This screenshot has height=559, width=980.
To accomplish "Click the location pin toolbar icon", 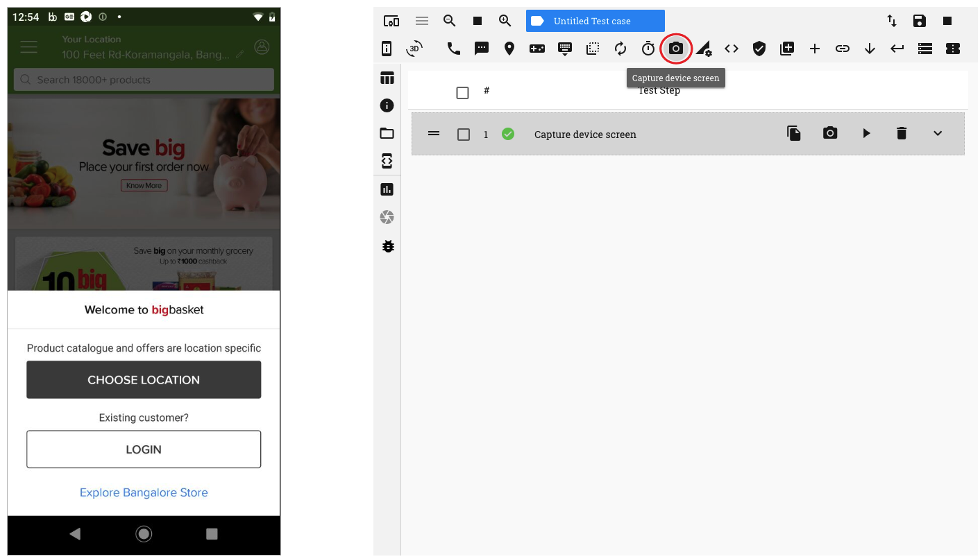I will tap(509, 49).
